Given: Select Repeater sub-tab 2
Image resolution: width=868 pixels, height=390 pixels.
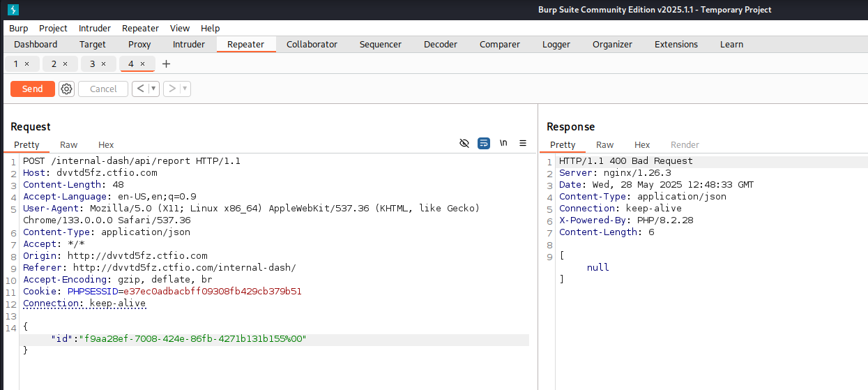Looking at the screenshot, I should 54,63.
